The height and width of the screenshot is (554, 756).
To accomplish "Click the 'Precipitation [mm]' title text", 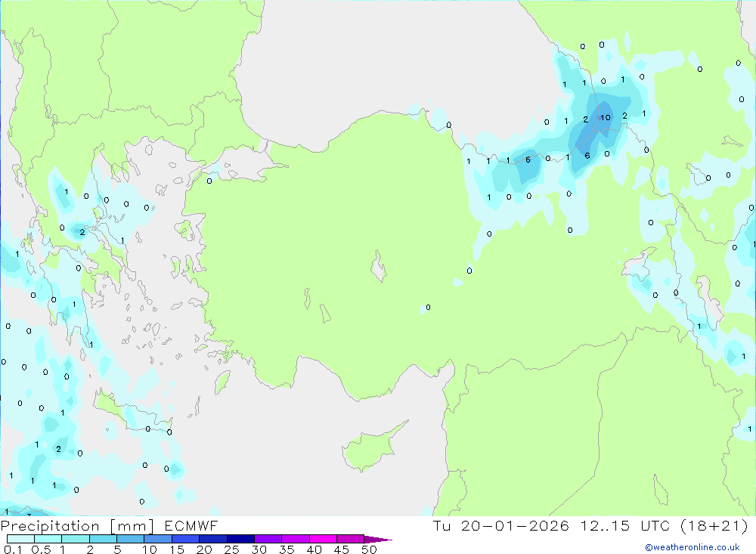I will (77, 526).
